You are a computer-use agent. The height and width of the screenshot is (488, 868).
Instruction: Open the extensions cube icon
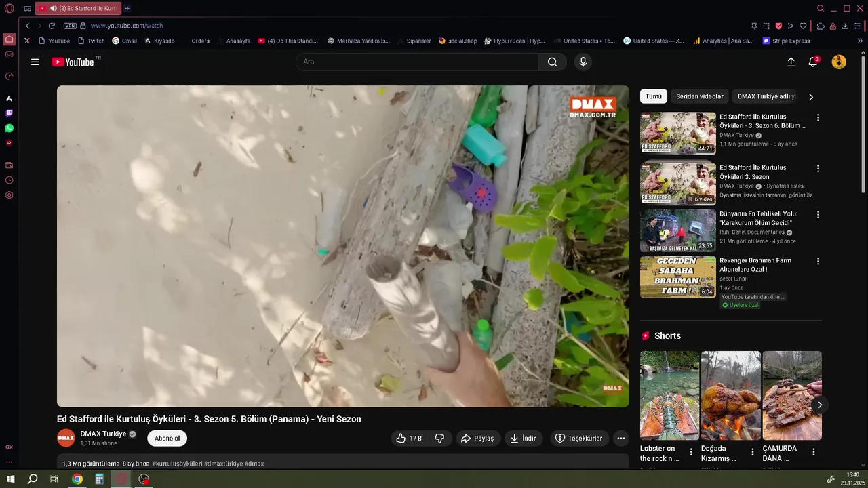pyautogui.click(x=821, y=26)
